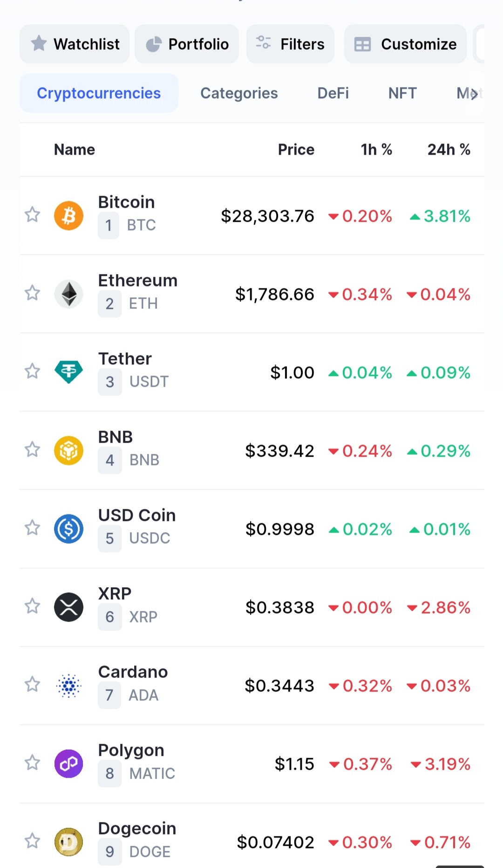Sort by the 24h % column header
503x868 pixels.
coord(449,150)
